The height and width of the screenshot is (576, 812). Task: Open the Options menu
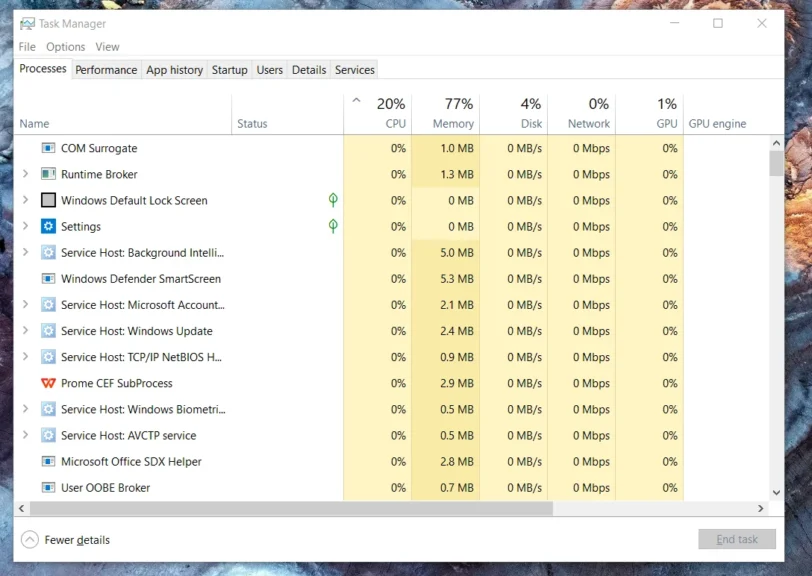pos(65,47)
